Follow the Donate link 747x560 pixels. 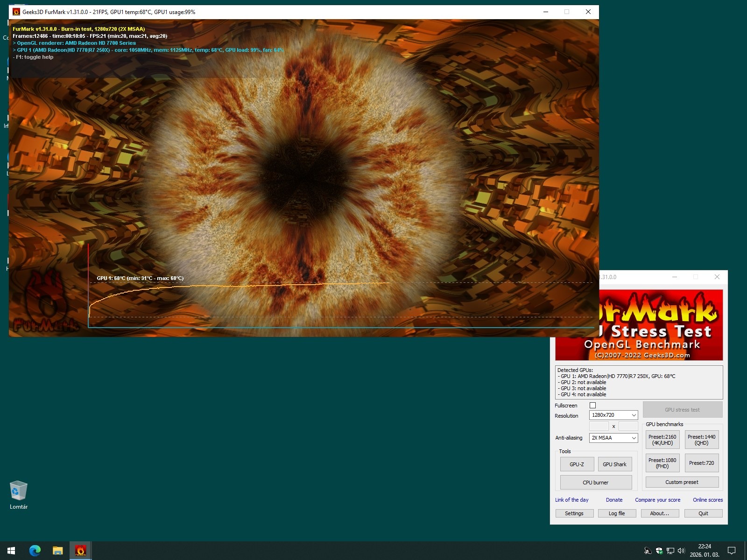tap(614, 500)
